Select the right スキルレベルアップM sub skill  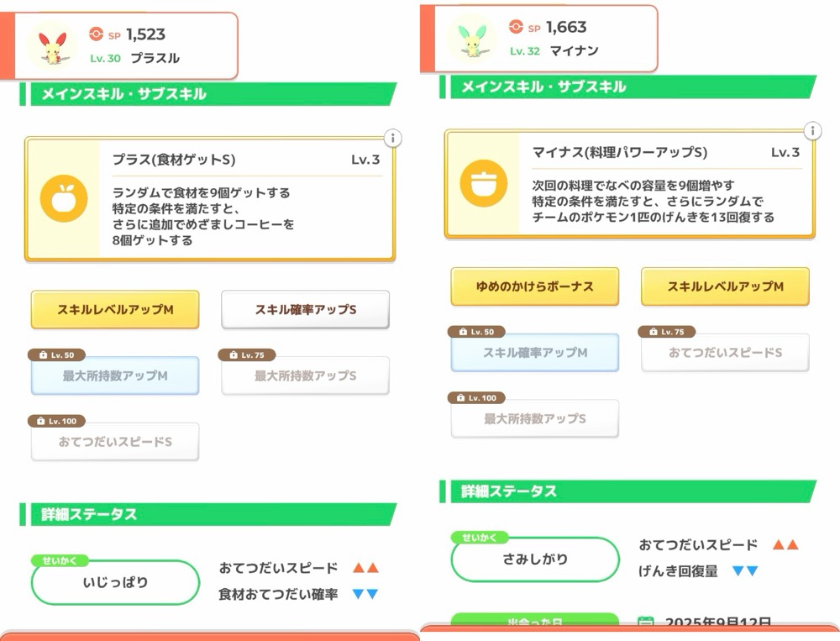pos(725,286)
